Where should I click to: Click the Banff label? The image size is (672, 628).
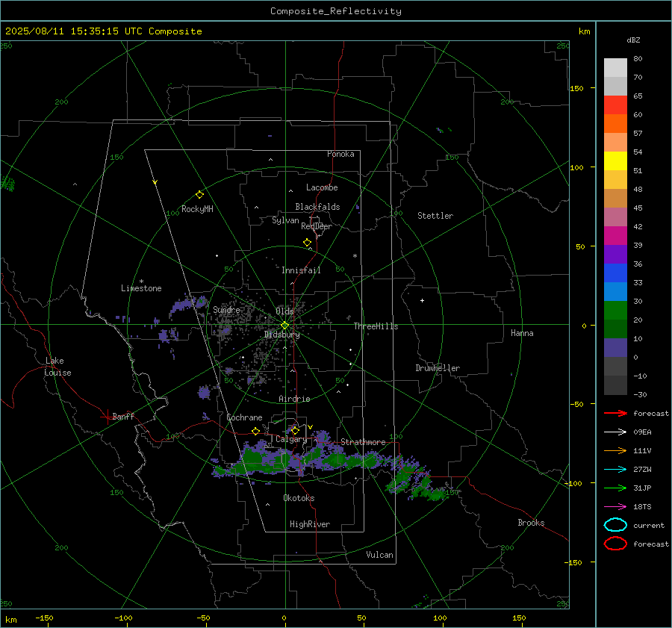[x=123, y=417]
